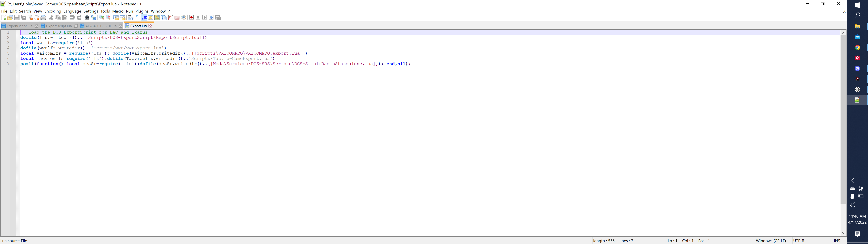Open a file using the folder icon
Image resolution: width=868 pixels, height=244 pixels.
tap(10, 17)
